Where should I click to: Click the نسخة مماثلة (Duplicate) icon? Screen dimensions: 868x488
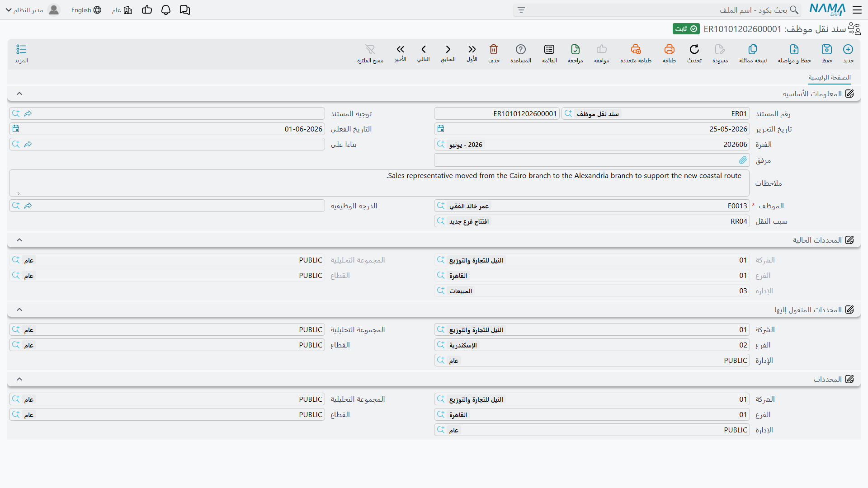tap(753, 49)
